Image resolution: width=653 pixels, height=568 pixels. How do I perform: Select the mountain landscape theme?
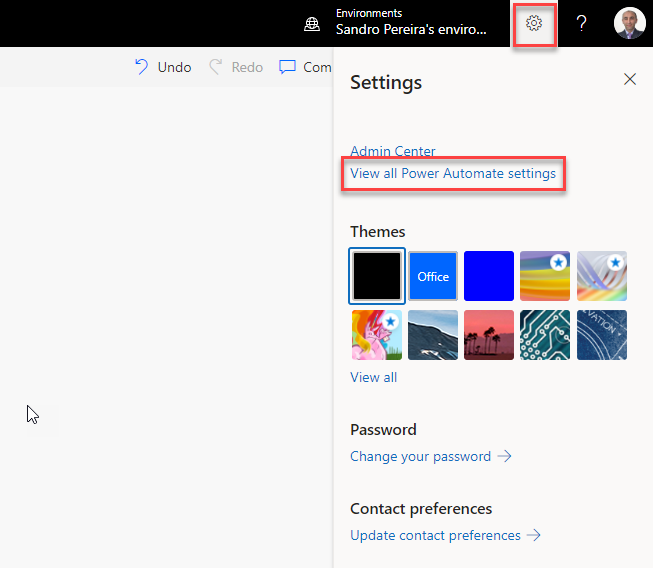433,334
